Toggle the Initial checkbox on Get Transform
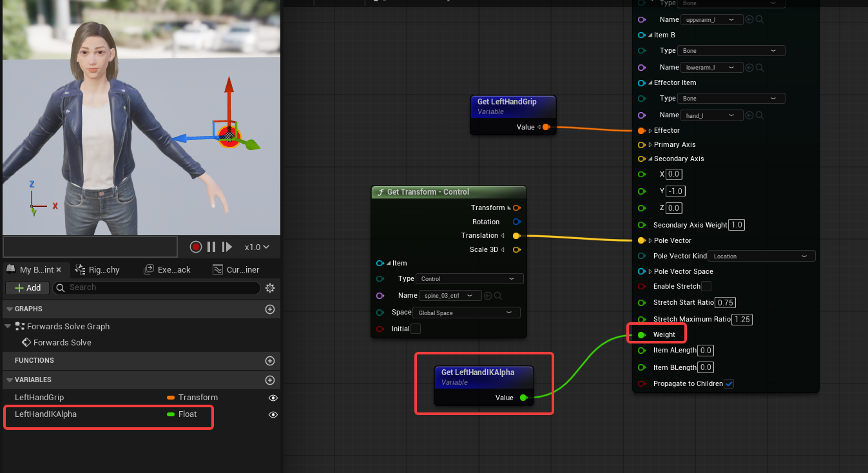The height and width of the screenshot is (473, 868). (x=416, y=329)
